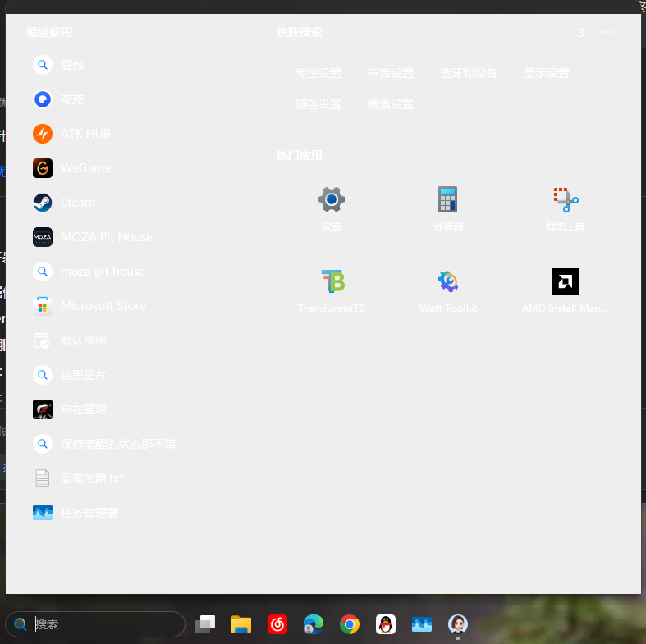
Task: Open 颜色设置 quick search
Action: coord(318,104)
